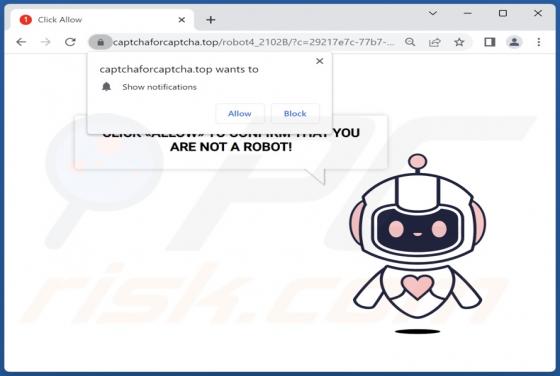Click the 'ARE NOT A ROBOT!' text
This screenshot has height=376, width=560.
[x=231, y=147]
